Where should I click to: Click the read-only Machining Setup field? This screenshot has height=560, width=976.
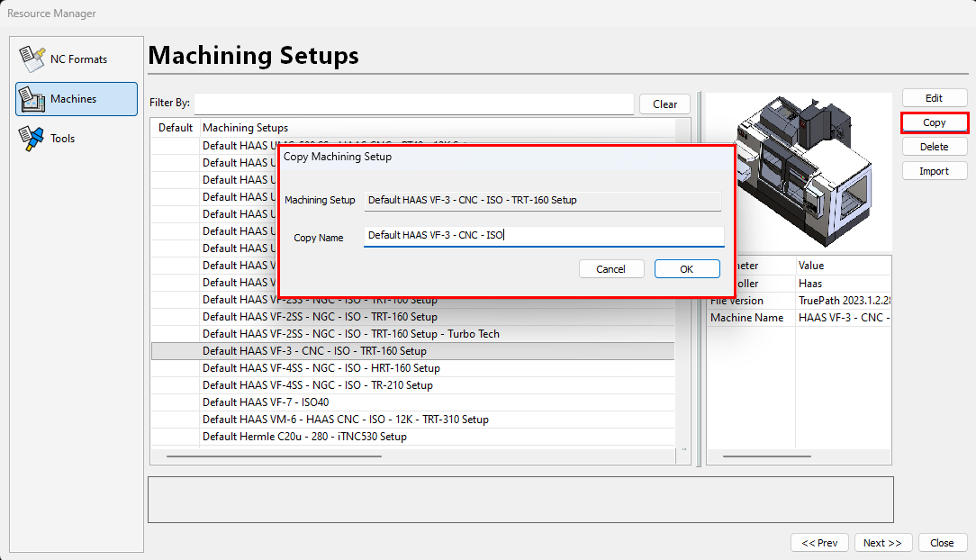[543, 201]
